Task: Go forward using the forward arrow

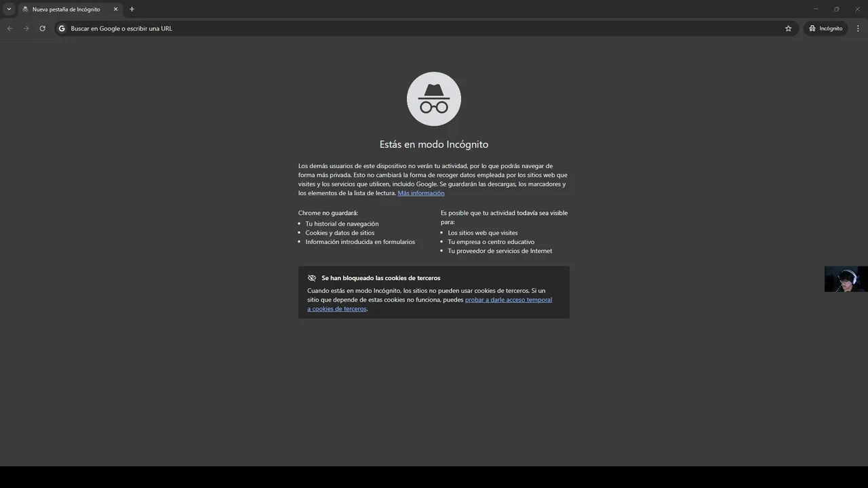Action: [26, 28]
